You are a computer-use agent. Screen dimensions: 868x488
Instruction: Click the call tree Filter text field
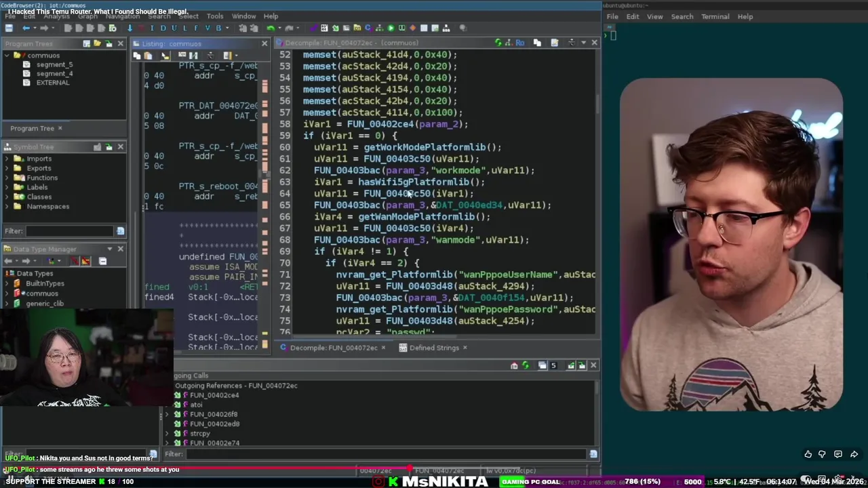tap(387, 454)
